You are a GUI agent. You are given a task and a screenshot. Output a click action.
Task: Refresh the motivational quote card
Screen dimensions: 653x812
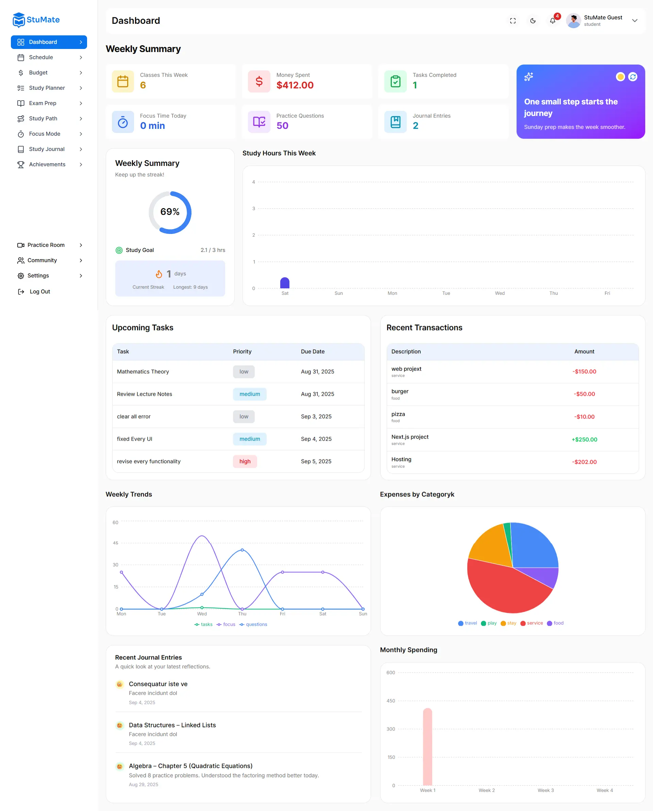click(633, 77)
